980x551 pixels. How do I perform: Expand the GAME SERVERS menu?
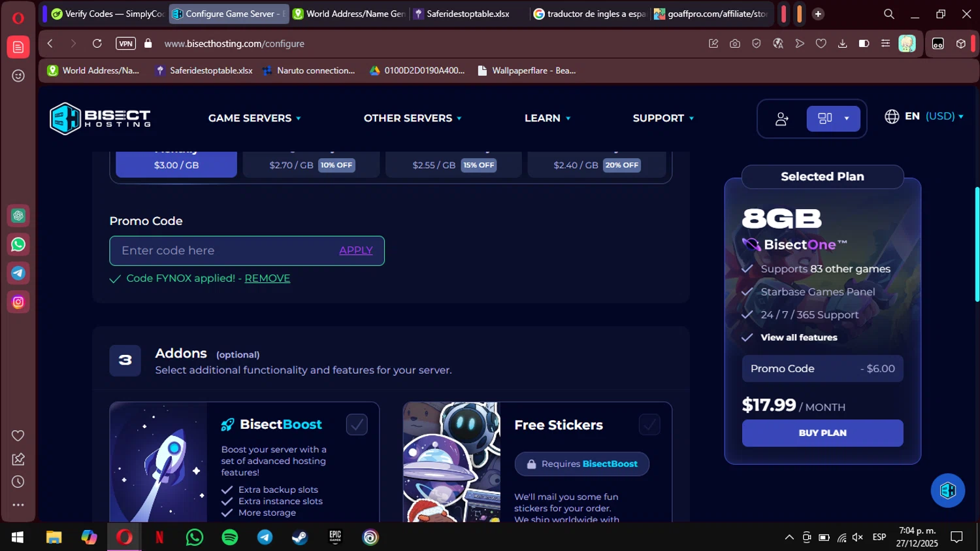point(255,118)
